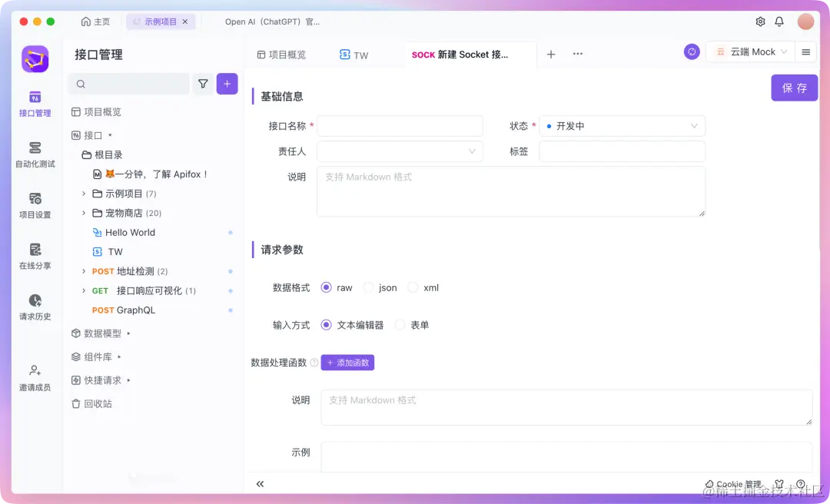
Task: Click the purple plus button to add new API
Action: pos(227,83)
